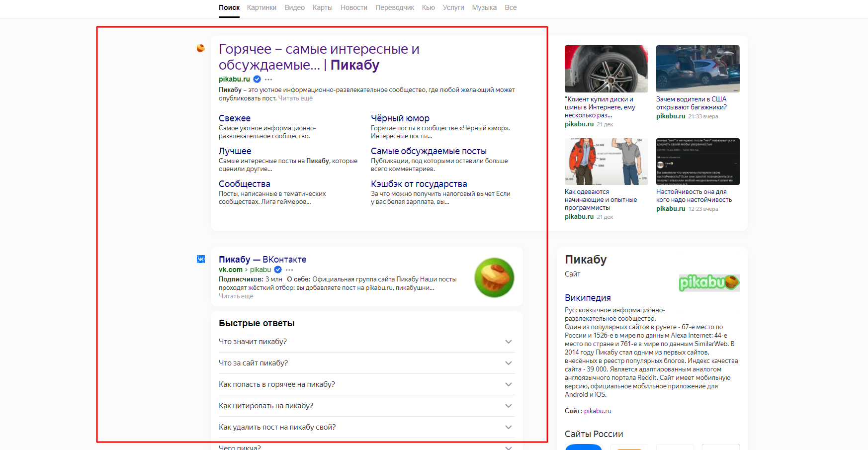Open the Лучшее sitelink
This screenshot has width=868, height=450.
tap(235, 151)
